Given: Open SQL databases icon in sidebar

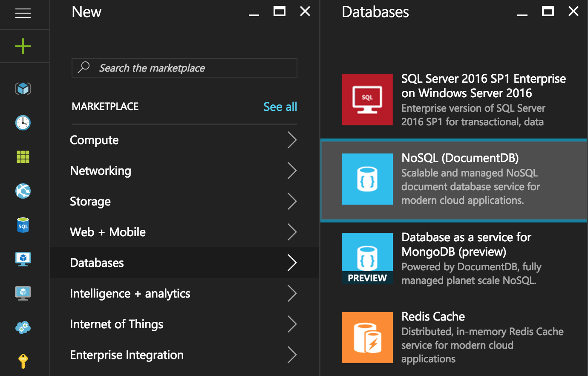Looking at the screenshot, I should [x=23, y=225].
